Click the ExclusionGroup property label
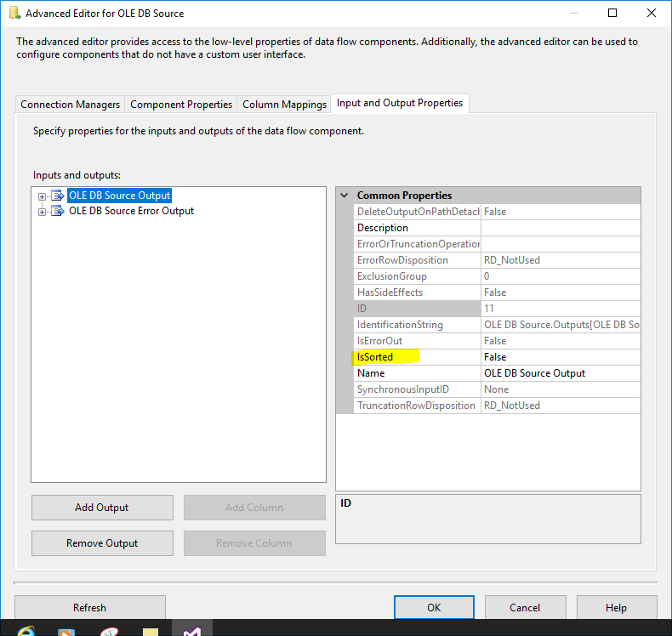This screenshot has width=672, height=636. pyautogui.click(x=391, y=276)
